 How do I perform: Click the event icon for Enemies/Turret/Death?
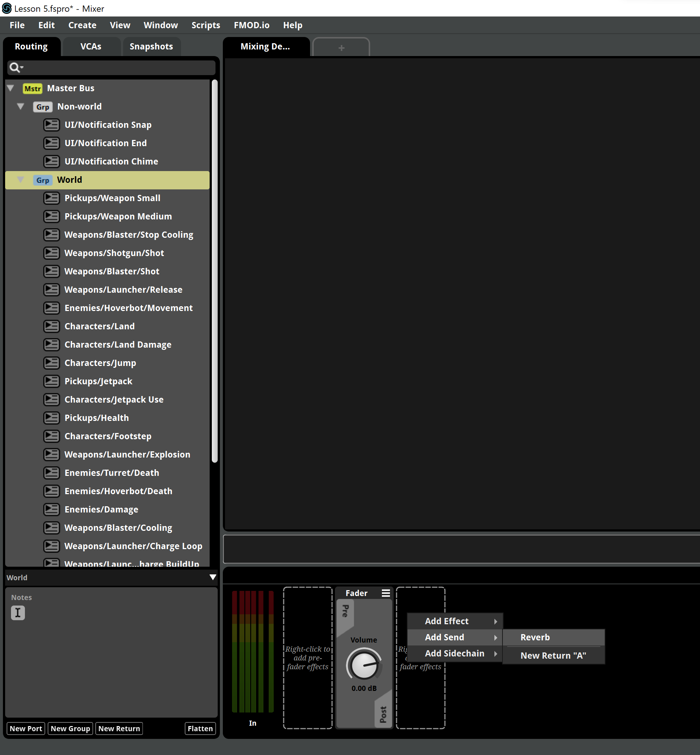click(x=51, y=473)
